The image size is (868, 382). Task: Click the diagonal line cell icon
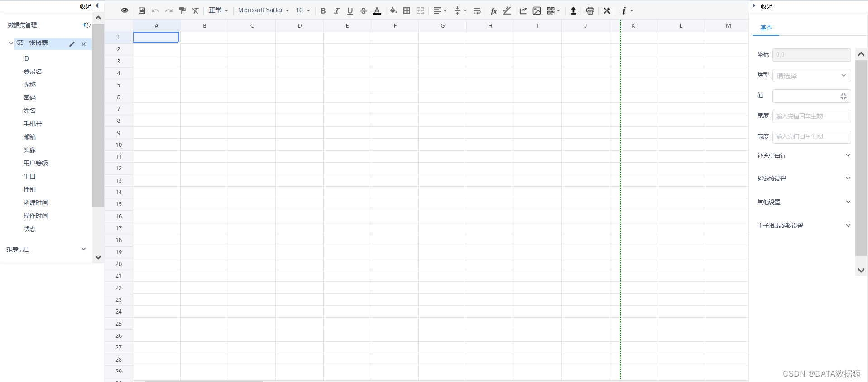click(x=507, y=10)
